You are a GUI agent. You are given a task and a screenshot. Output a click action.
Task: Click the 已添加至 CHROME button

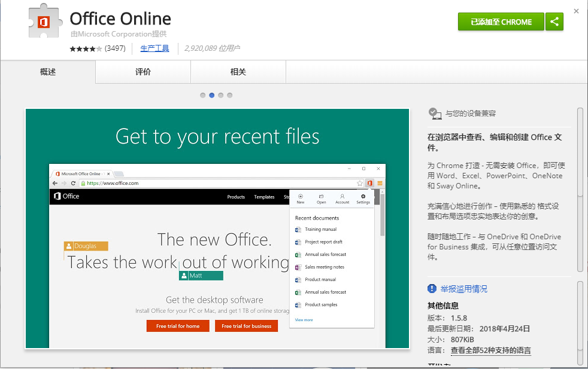pyautogui.click(x=501, y=22)
